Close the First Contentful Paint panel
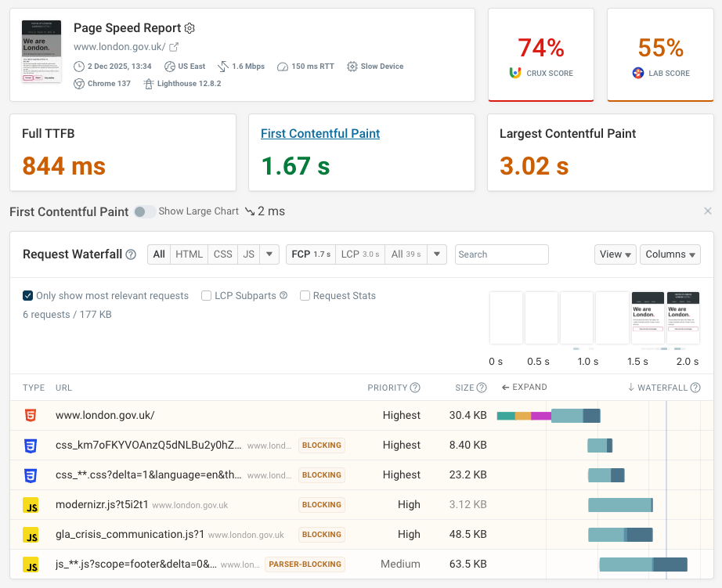 (708, 211)
